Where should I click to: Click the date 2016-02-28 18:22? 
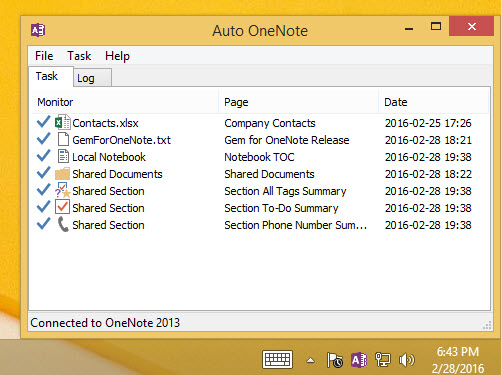(x=428, y=174)
